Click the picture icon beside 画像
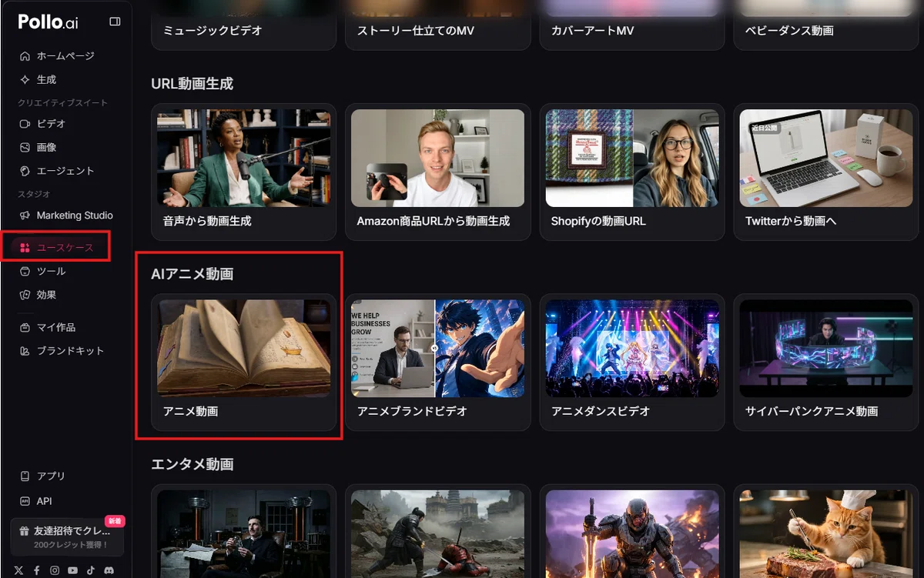The width and height of the screenshot is (924, 578). pyautogui.click(x=25, y=147)
